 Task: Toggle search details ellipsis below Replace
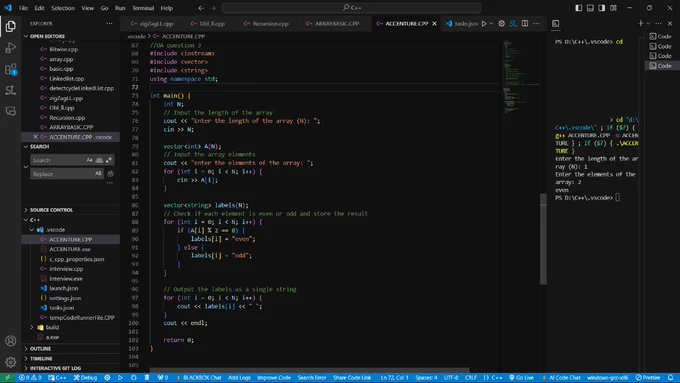click(110, 183)
